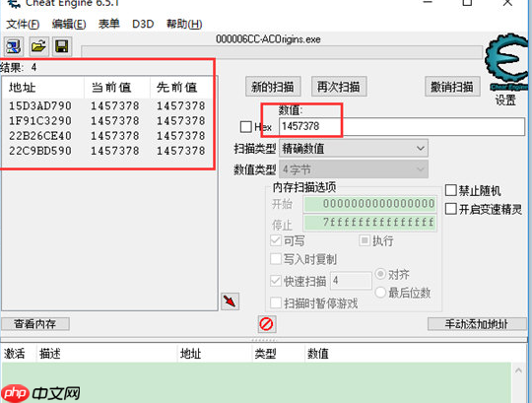Open the 表单 menu

coord(109,24)
